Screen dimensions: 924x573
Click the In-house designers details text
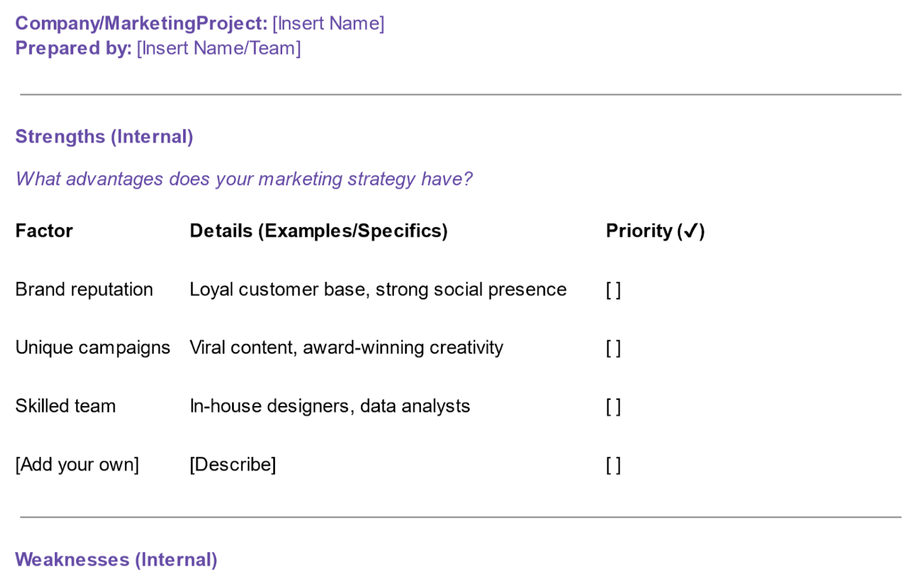[329, 406]
